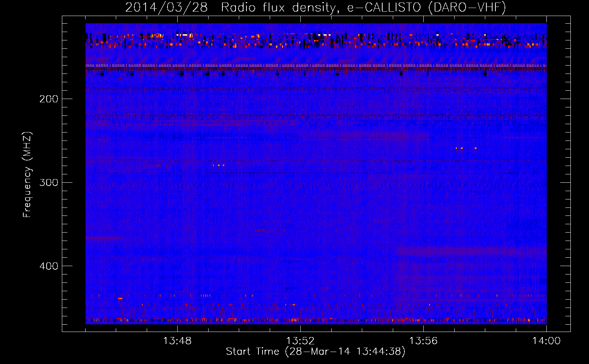Click the 400 frequency tick label
The width and height of the screenshot is (589, 364).
click(49, 266)
